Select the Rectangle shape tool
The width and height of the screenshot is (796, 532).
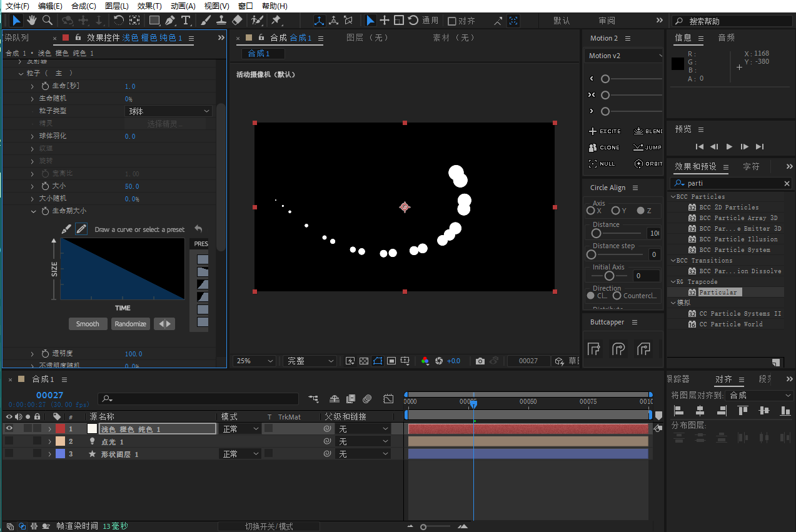[154, 21]
